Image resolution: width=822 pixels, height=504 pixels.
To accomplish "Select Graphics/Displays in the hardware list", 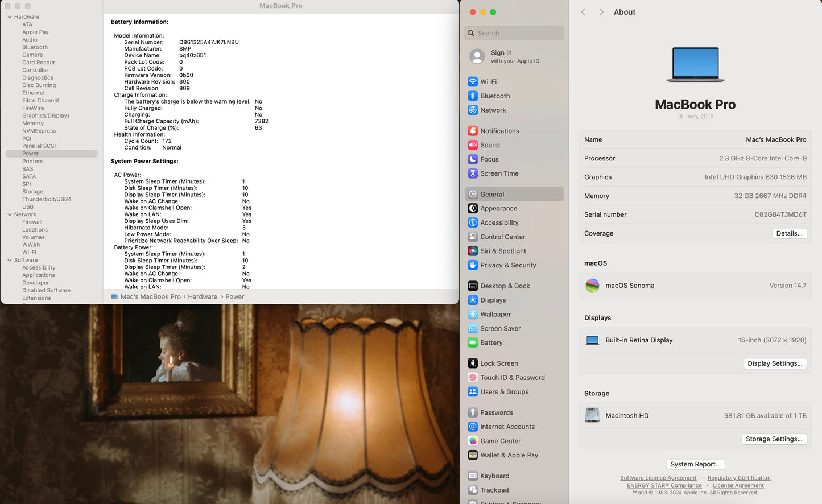I will (46, 115).
